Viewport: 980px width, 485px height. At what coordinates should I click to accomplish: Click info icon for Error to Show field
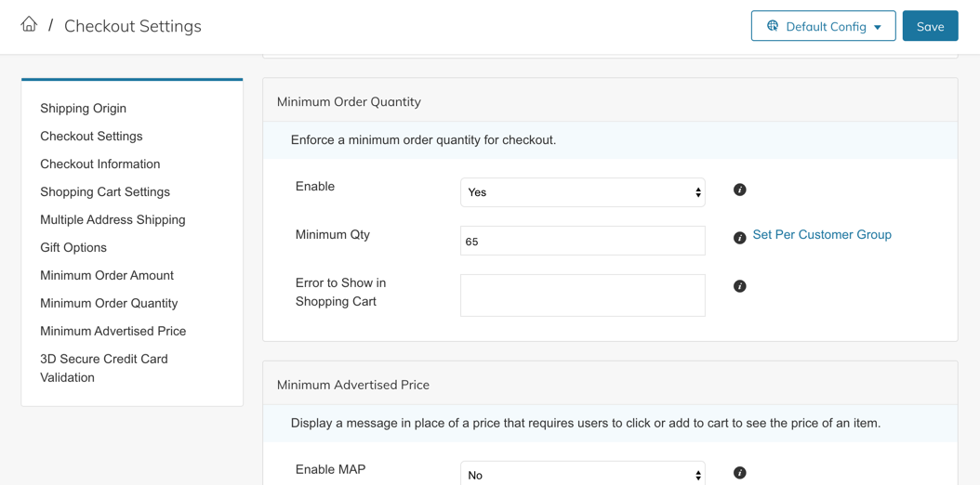pos(739,286)
